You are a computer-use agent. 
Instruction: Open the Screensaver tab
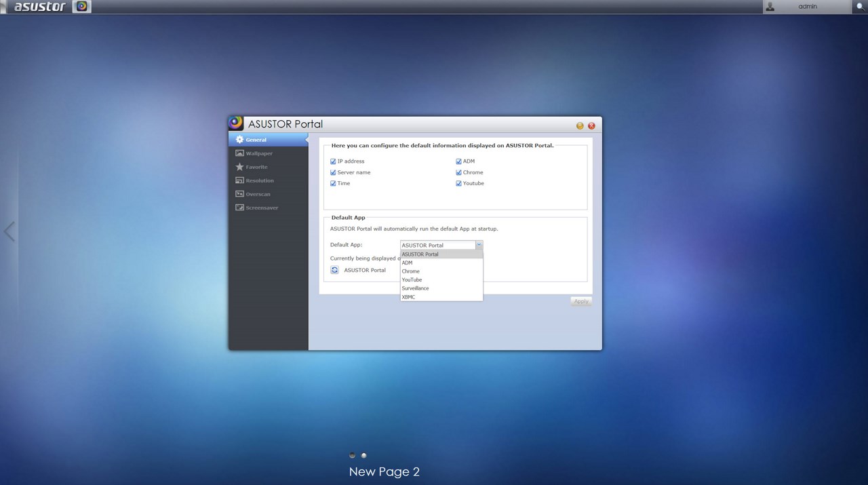[x=269, y=208]
